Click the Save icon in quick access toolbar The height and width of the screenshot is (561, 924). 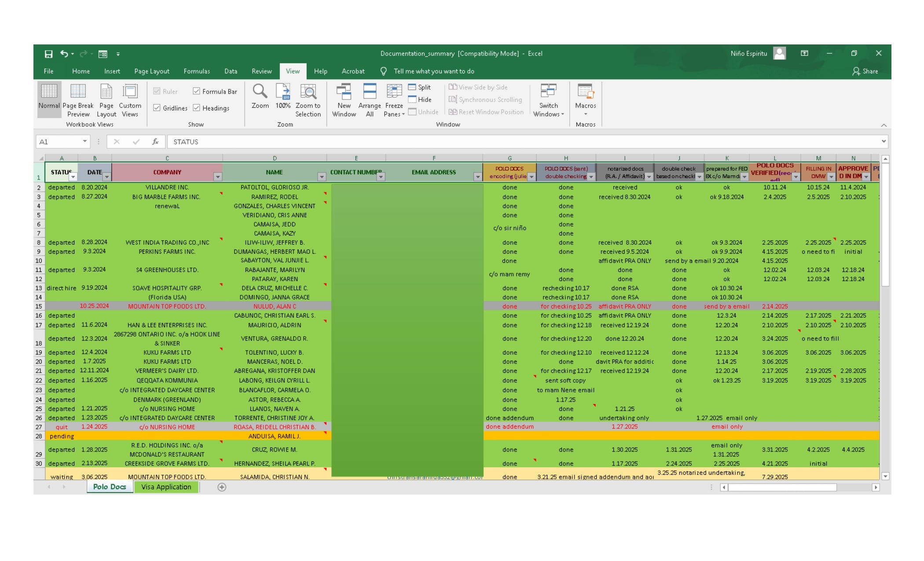[48, 54]
